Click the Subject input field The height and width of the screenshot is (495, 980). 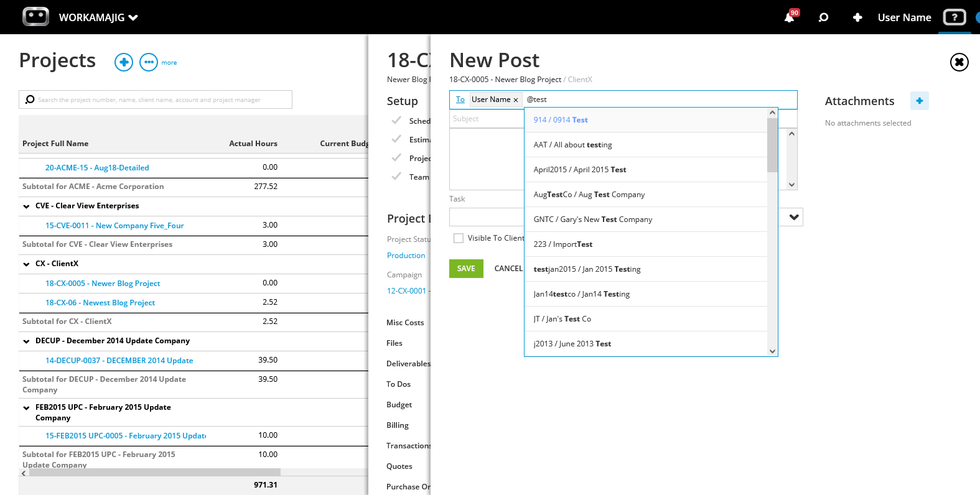click(487, 119)
